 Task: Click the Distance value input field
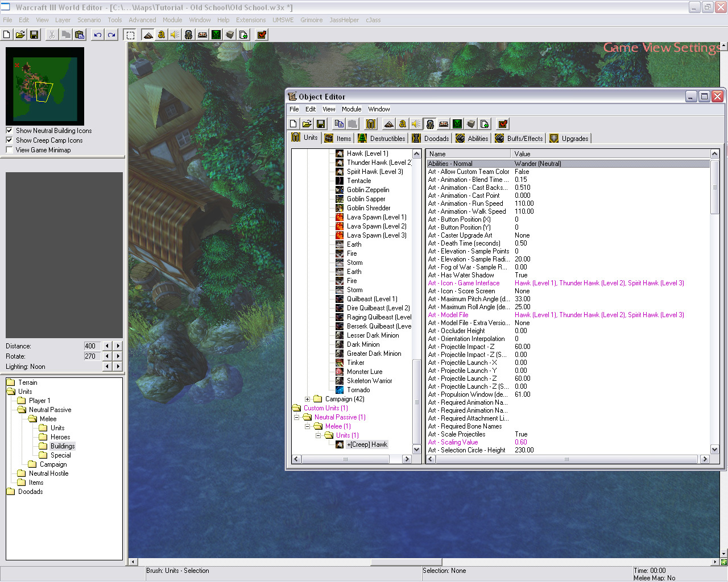point(91,346)
